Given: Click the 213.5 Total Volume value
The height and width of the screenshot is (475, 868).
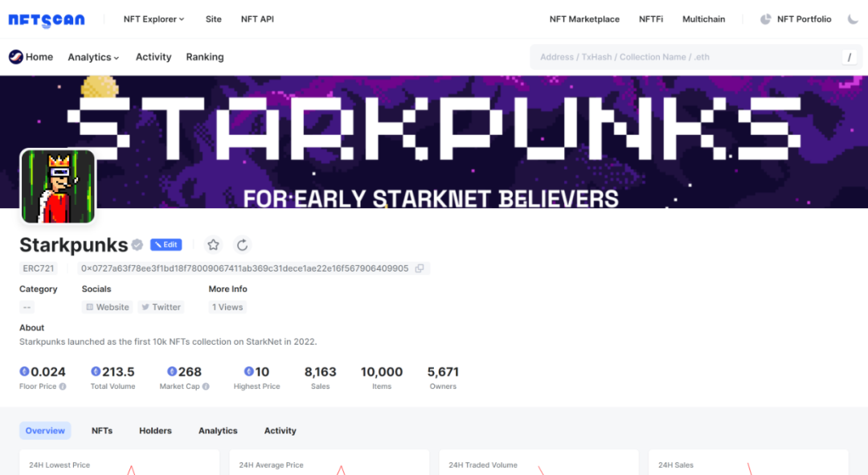Looking at the screenshot, I should (118, 371).
